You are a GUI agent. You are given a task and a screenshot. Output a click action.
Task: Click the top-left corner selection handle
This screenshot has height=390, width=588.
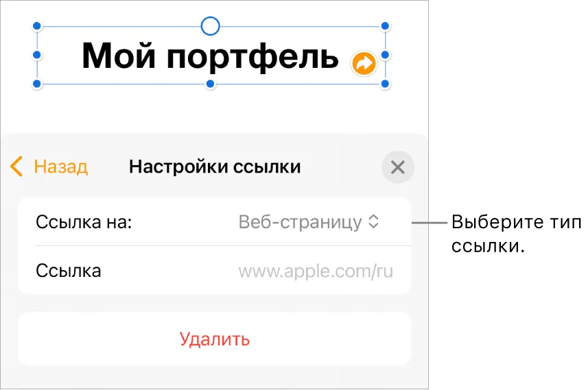click(x=37, y=26)
